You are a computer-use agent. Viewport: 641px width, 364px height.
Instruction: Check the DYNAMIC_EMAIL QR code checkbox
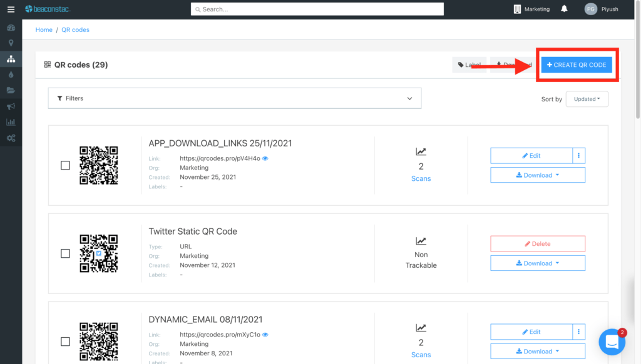65,341
